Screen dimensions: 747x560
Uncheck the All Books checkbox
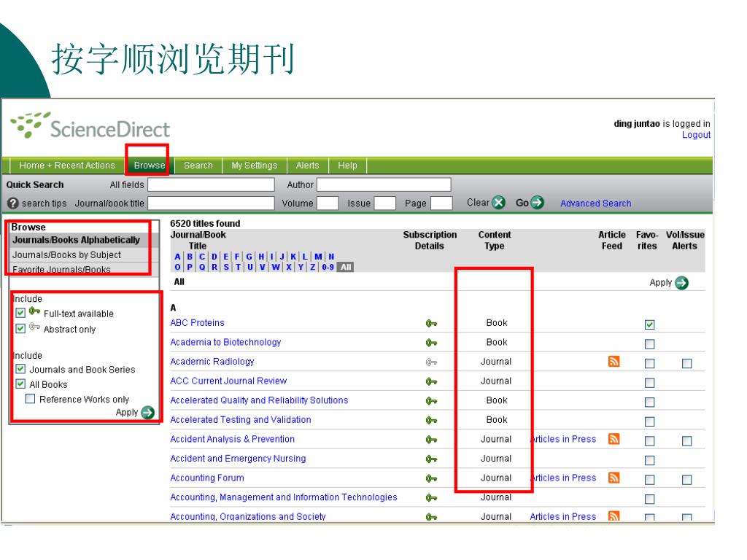20,384
